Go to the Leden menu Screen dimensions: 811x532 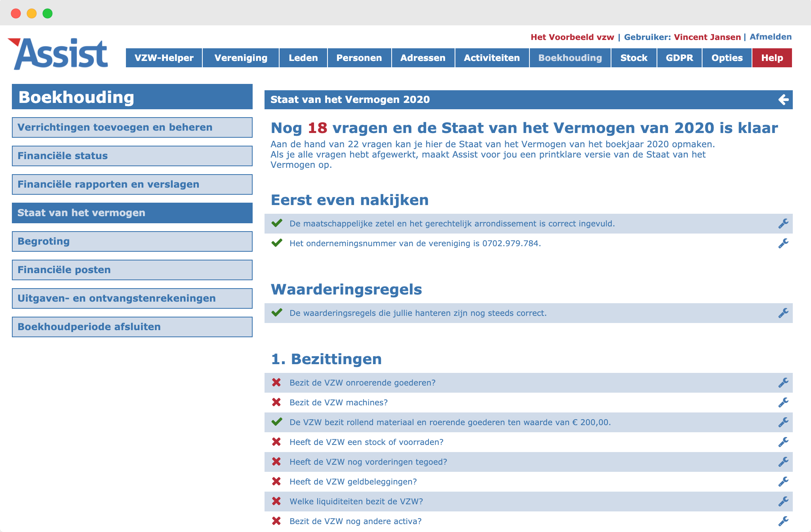[x=303, y=58]
